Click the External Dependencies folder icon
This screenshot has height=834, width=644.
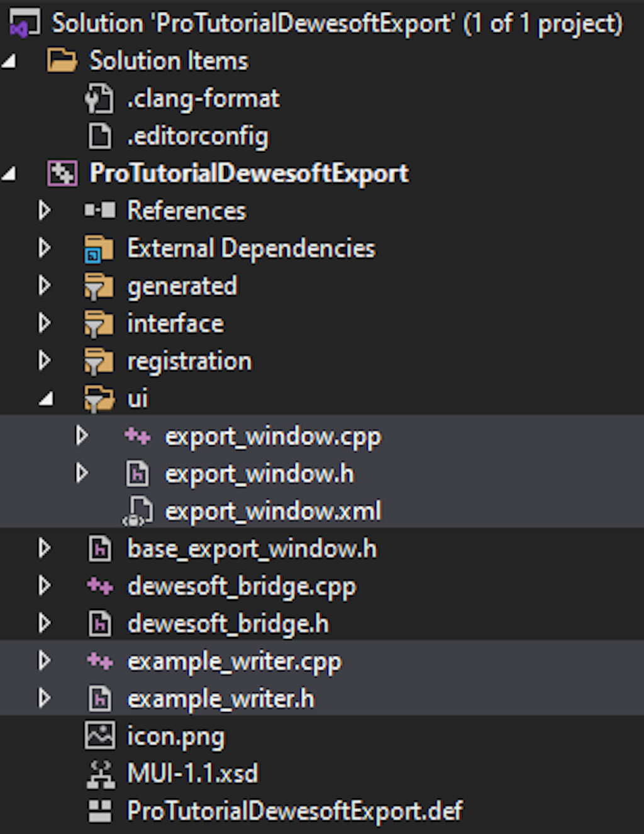[99, 248]
